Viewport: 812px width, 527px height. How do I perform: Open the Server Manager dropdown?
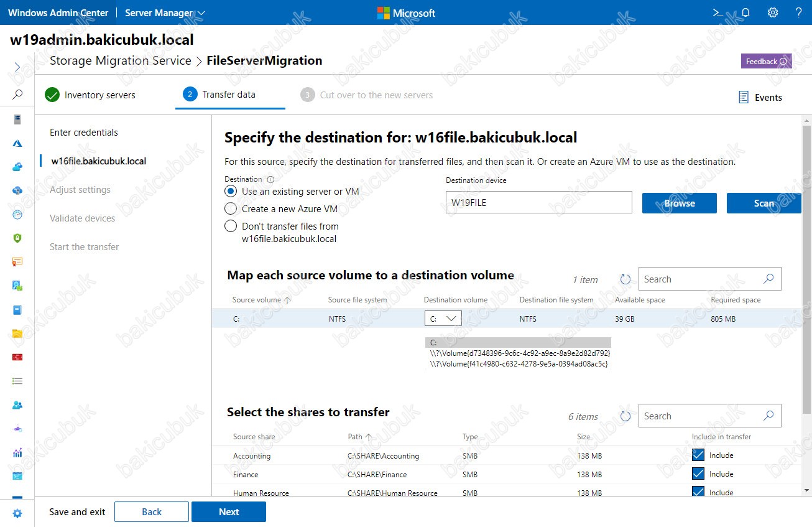click(x=165, y=12)
